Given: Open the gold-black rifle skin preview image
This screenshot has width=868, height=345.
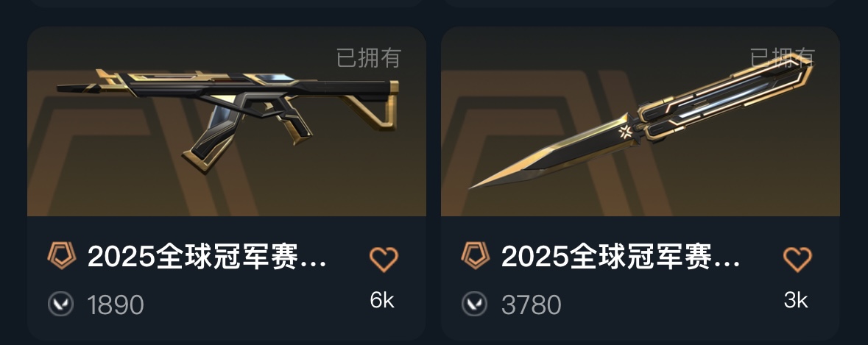Looking at the screenshot, I should 227,121.
